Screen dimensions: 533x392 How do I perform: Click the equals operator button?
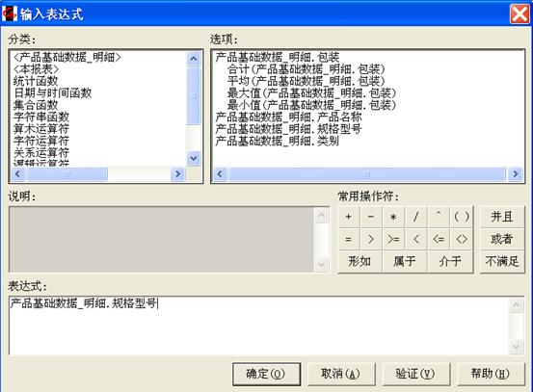click(x=348, y=239)
